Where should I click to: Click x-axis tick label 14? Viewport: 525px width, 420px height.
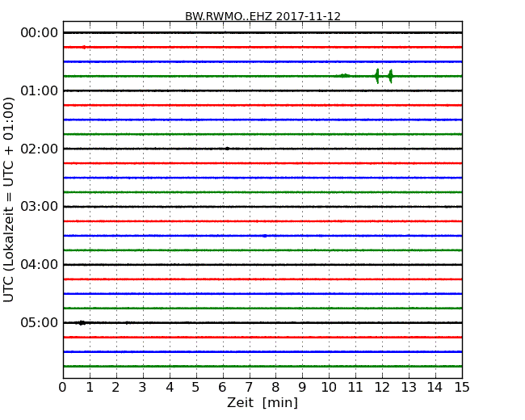(435, 388)
